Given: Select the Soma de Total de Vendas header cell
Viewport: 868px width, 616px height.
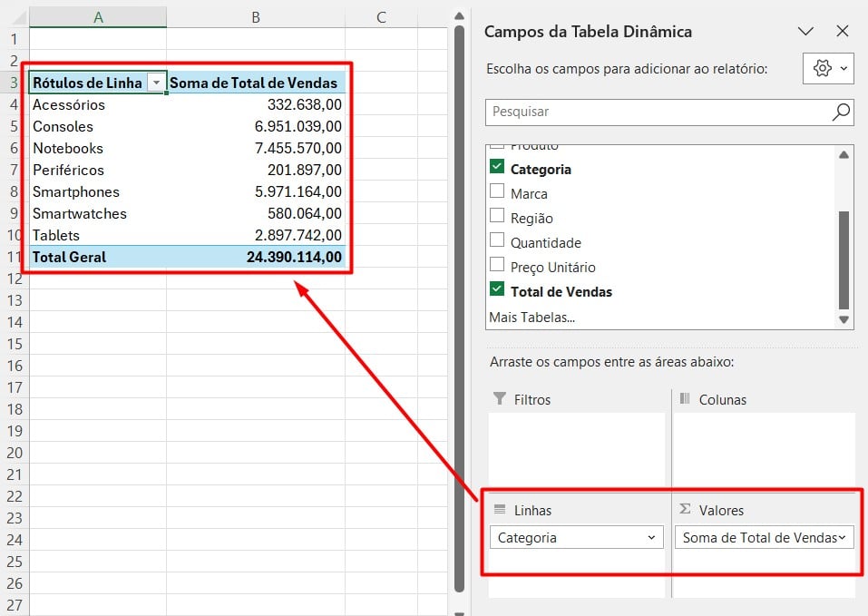Looking at the screenshot, I should click(x=256, y=83).
